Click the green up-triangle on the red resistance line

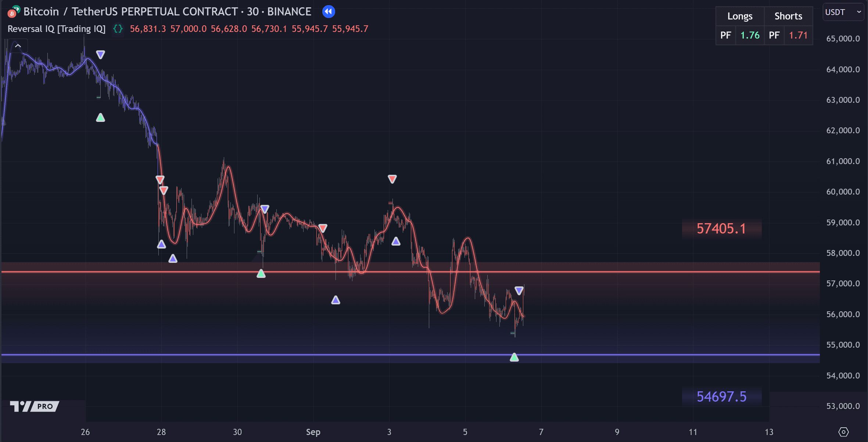261,273
